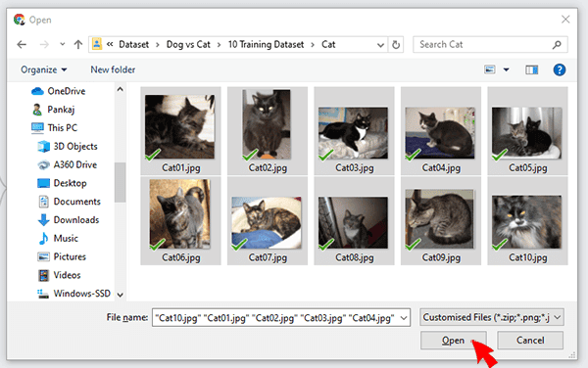Image resolution: width=588 pixels, height=368 pixels.
Task: Open Downloads in the sidebar
Action: [69, 220]
